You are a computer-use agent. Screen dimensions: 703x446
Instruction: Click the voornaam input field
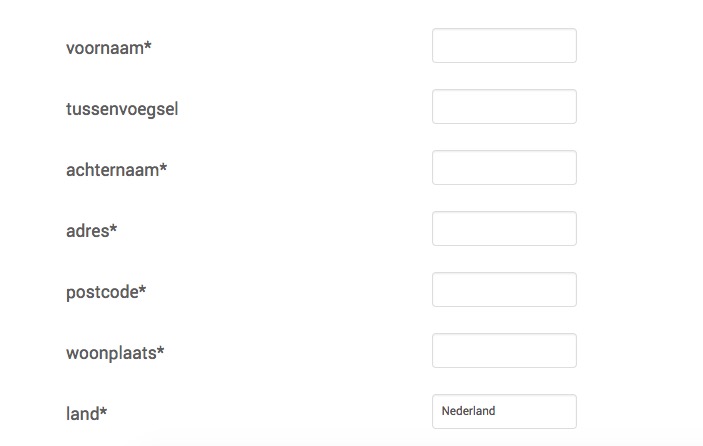click(x=504, y=46)
